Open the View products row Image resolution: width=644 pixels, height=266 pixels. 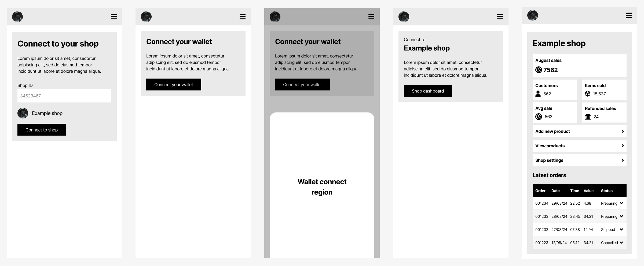point(580,146)
